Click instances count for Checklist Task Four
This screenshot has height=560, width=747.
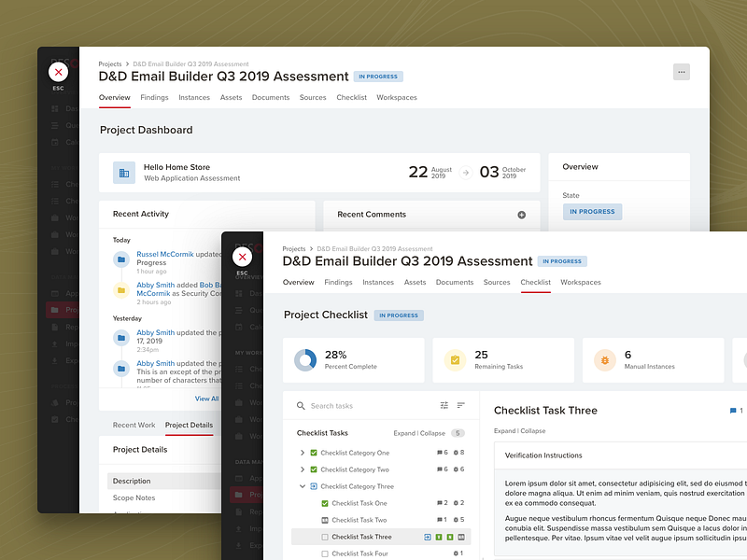[458, 553]
